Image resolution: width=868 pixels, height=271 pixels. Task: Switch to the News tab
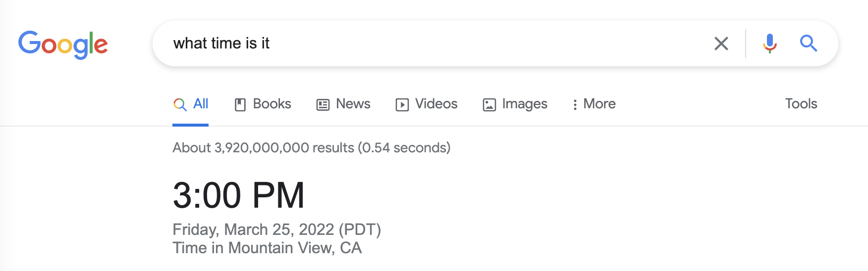tap(353, 104)
